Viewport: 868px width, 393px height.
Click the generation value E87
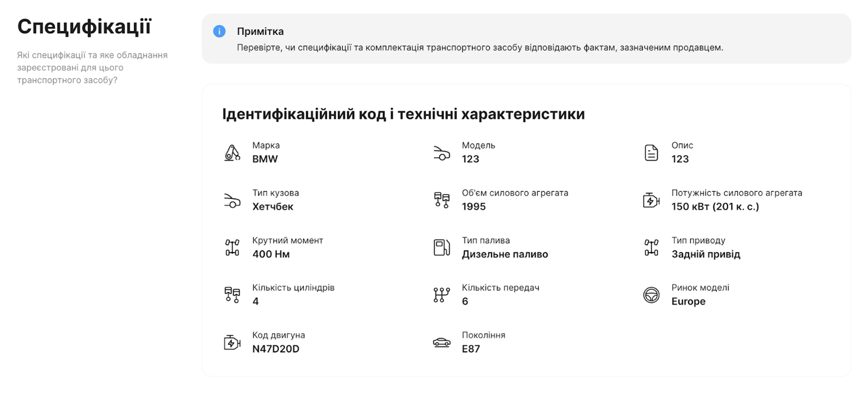click(471, 349)
